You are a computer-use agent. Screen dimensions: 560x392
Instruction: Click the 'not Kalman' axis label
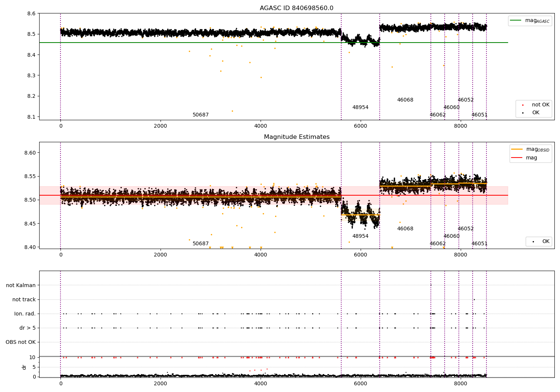click(x=21, y=285)
